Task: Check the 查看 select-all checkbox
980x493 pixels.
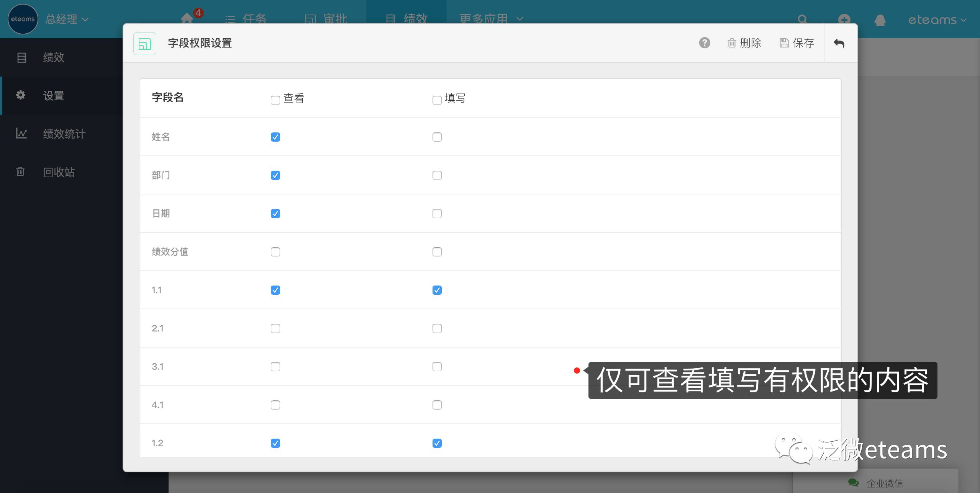Action: pos(275,100)
